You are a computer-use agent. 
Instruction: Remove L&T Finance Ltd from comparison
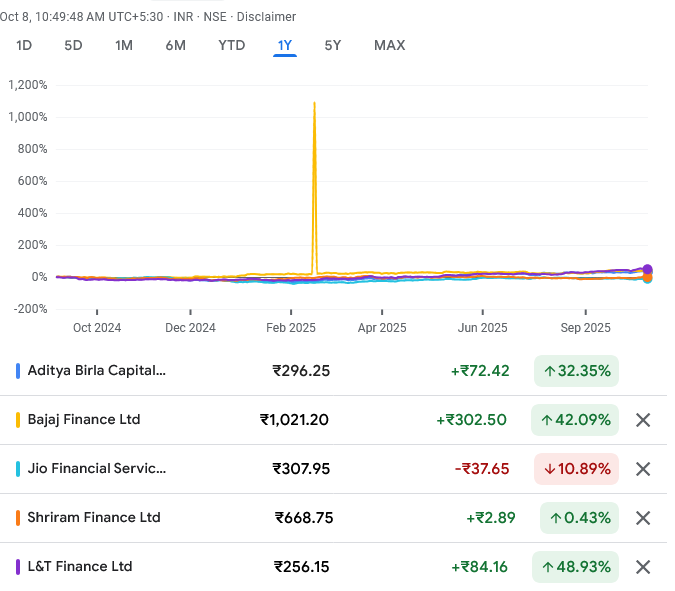[643, 567]
